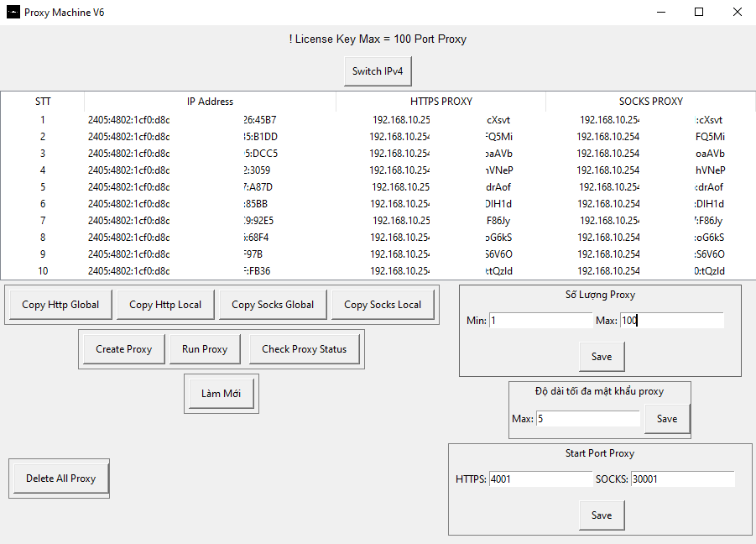Focus the Min proxy count field
The width and height of the screenshot is (756, 544).
[x=541, y=320]
